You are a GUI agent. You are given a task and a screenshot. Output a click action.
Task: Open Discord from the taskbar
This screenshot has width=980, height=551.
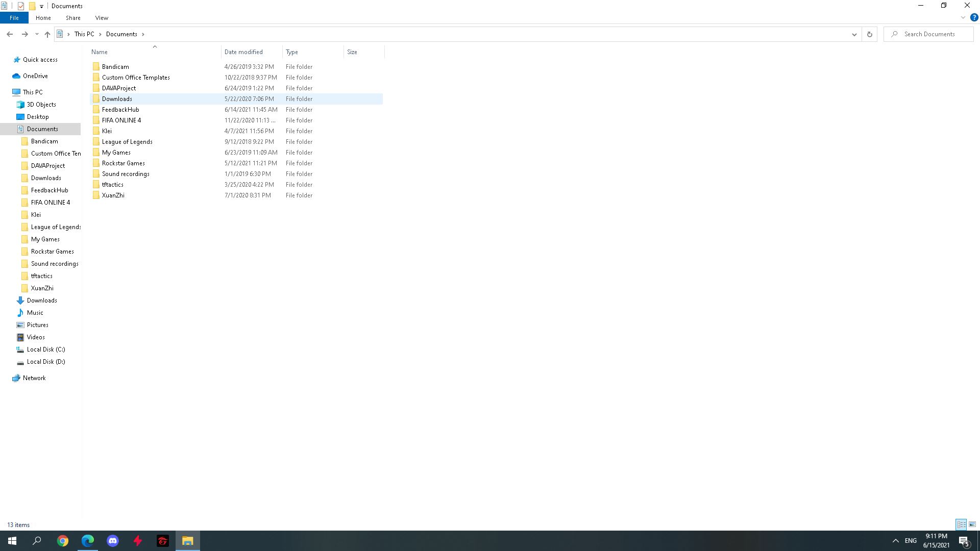point(113,541)
